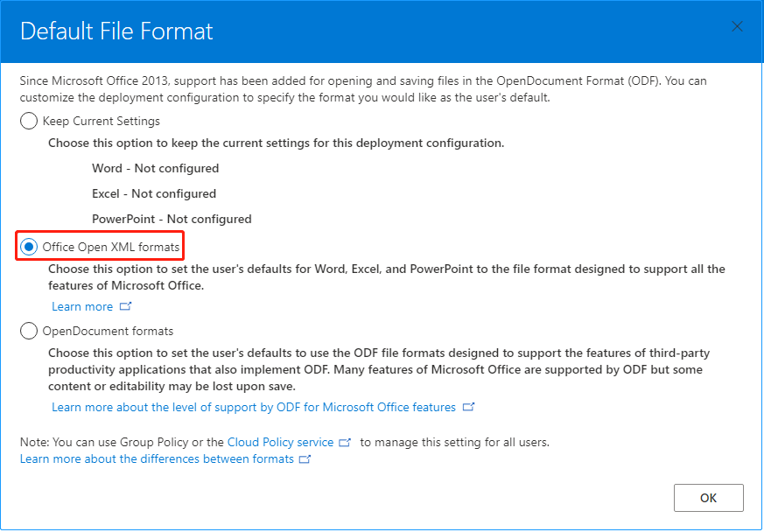This screenshot has height=532, width=764.
Task: Click external-link icon after differences between formats
Action: pos(305,458)
